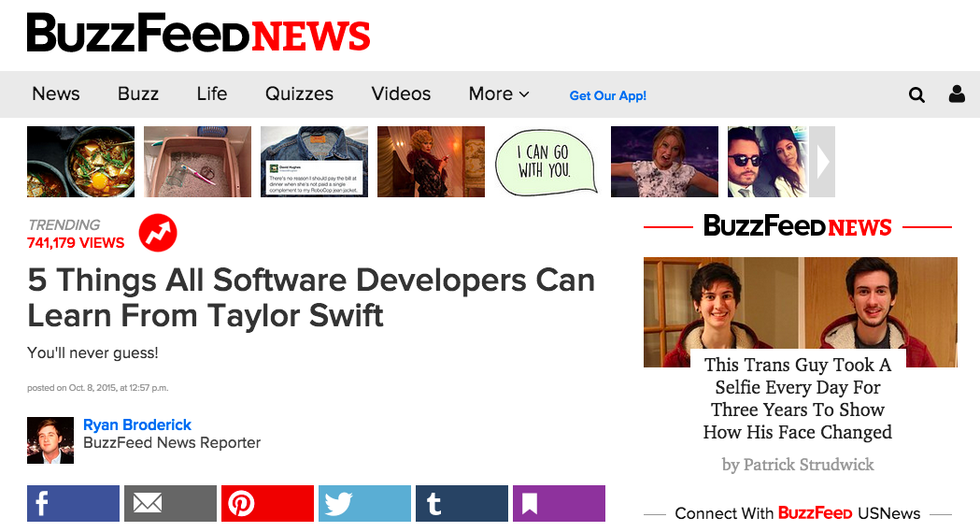980x532 pixels.
Task: Click the posted on Oct. 8, 2015 timestamp
Action: pyautogui.click(x=97, y=388)
